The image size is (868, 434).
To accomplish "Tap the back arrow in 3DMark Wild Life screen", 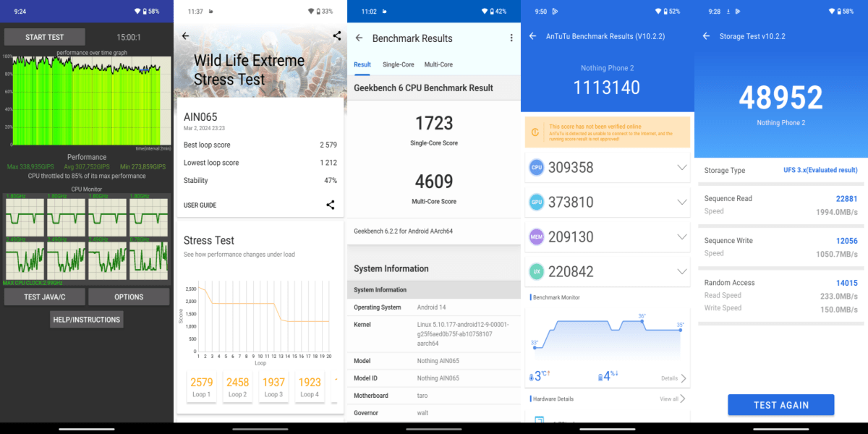I will [x=185, y=36].
